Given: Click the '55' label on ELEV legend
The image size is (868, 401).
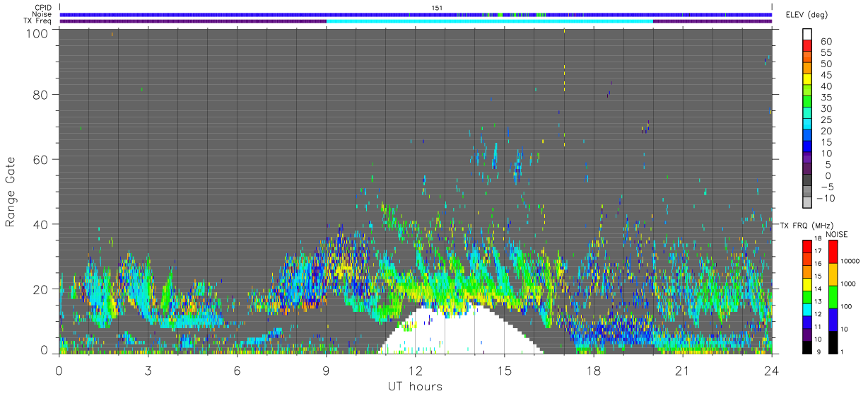Looking at the screenshot, I should click(825, 53).
